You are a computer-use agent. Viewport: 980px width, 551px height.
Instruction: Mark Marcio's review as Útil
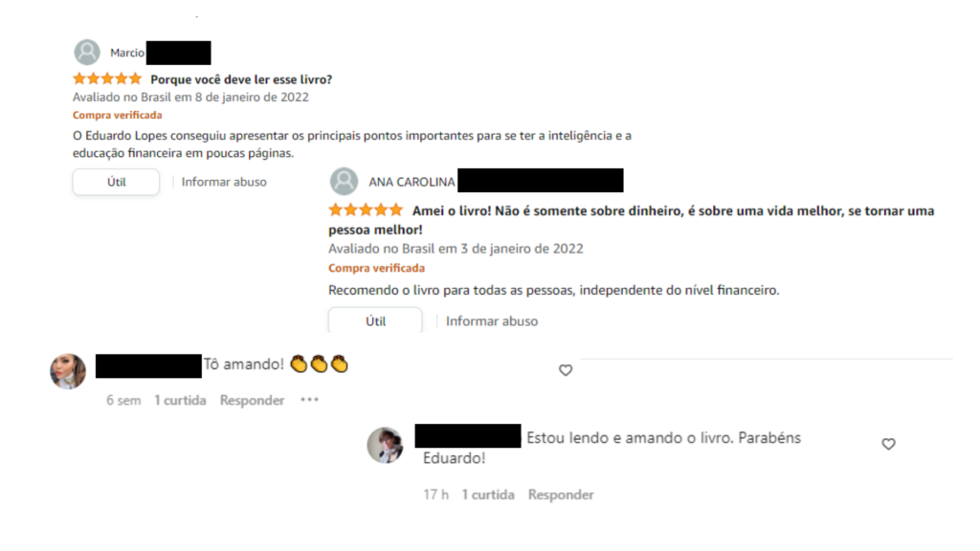click(116, 182)
